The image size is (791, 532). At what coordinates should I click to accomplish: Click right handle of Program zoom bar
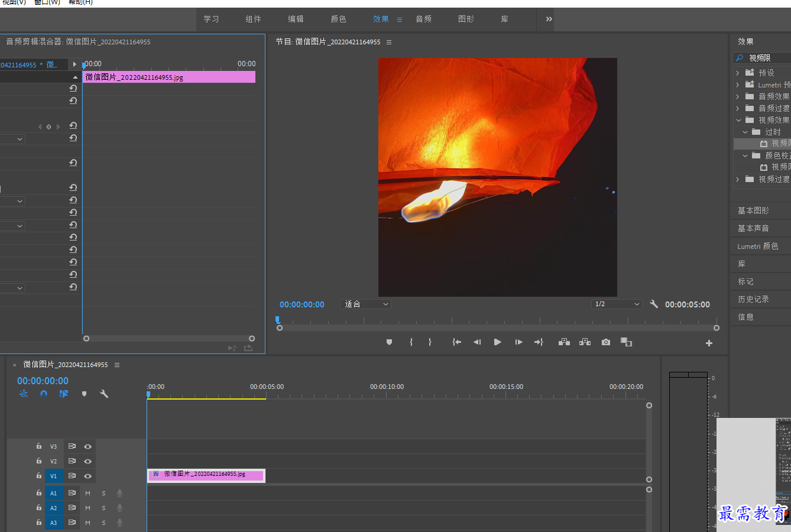point(717,327)
